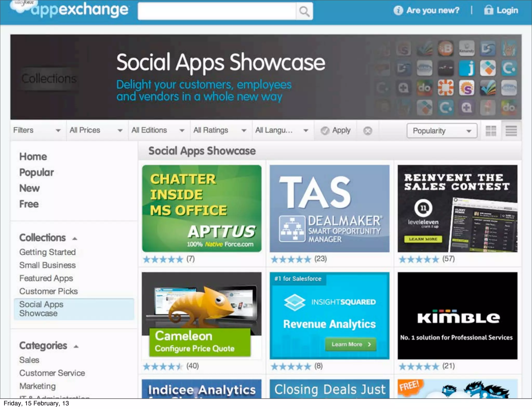Open Indicee Analytics app tile

point(202,389)
